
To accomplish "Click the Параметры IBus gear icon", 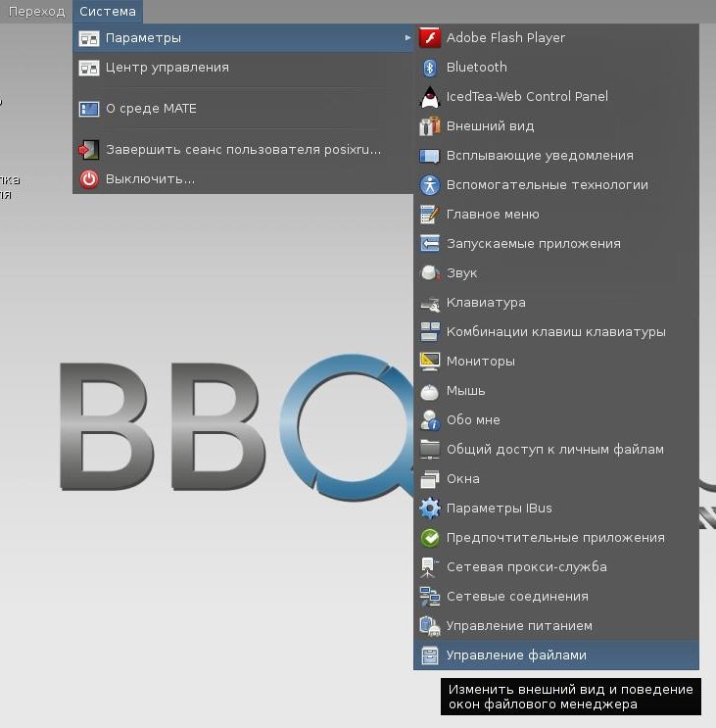I will pyautogui.click(x=430, y=509).
